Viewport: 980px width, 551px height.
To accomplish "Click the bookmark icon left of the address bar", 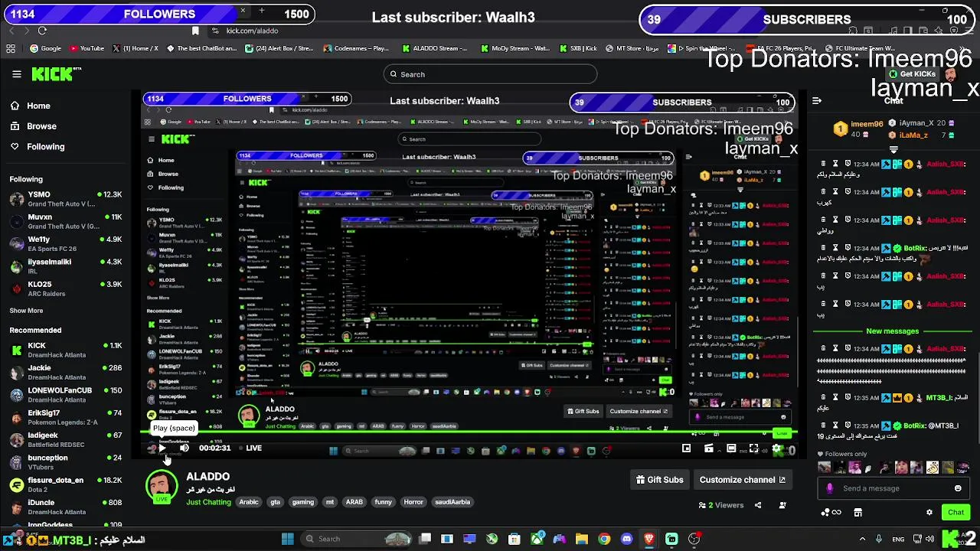I will coord(195,31).
